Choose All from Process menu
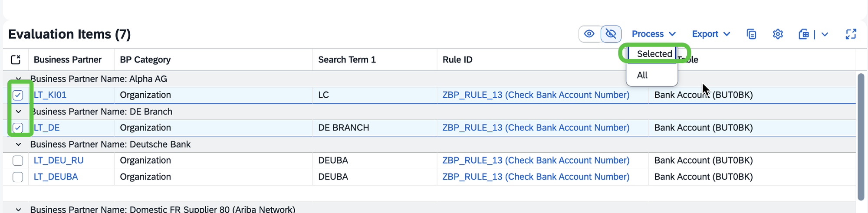Image resolution: width=868 pixels, height=213 pixels. pos(642,75)
